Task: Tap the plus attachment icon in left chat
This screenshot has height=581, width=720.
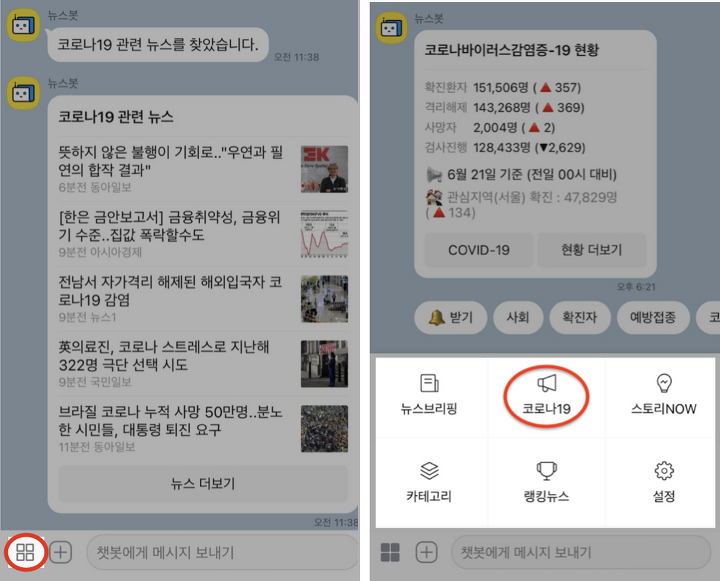Action: point(61,553)
